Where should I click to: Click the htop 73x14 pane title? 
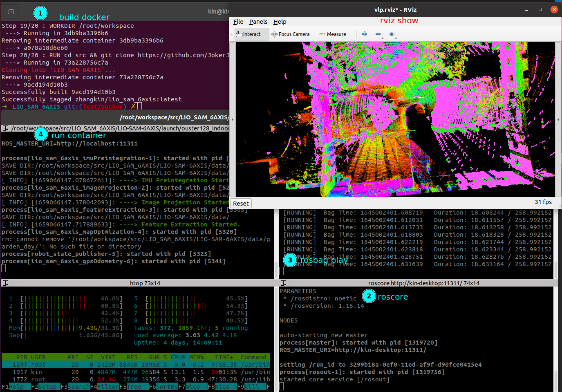coord(145,283)
